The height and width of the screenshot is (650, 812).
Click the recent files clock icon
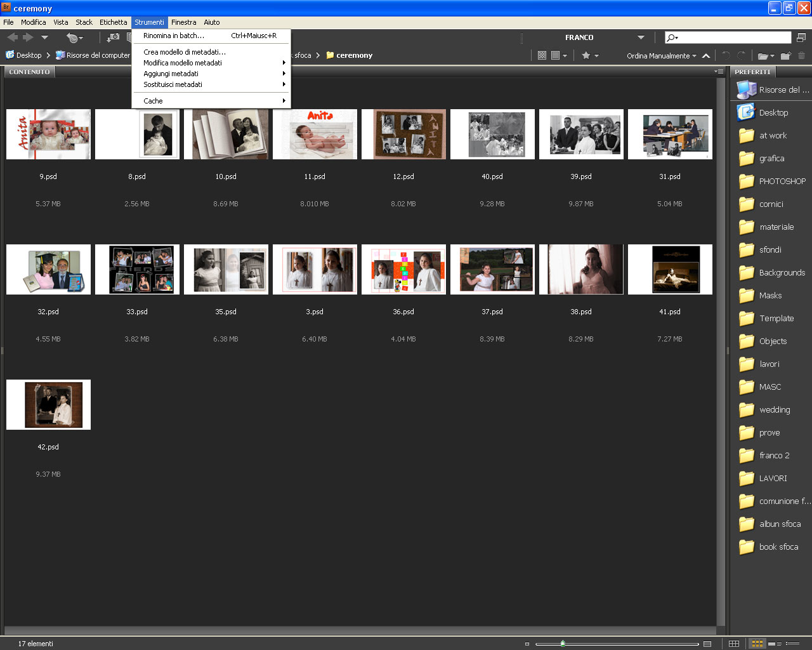pyautogui.click(x=74, y=37)
